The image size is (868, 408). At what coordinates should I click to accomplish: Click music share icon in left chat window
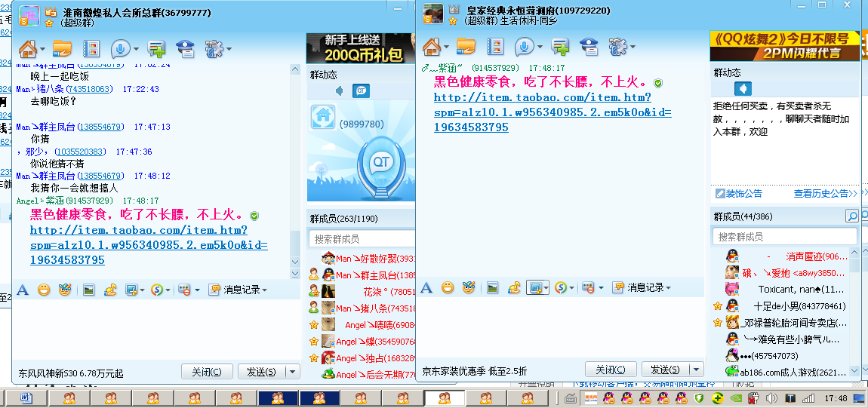110,289
